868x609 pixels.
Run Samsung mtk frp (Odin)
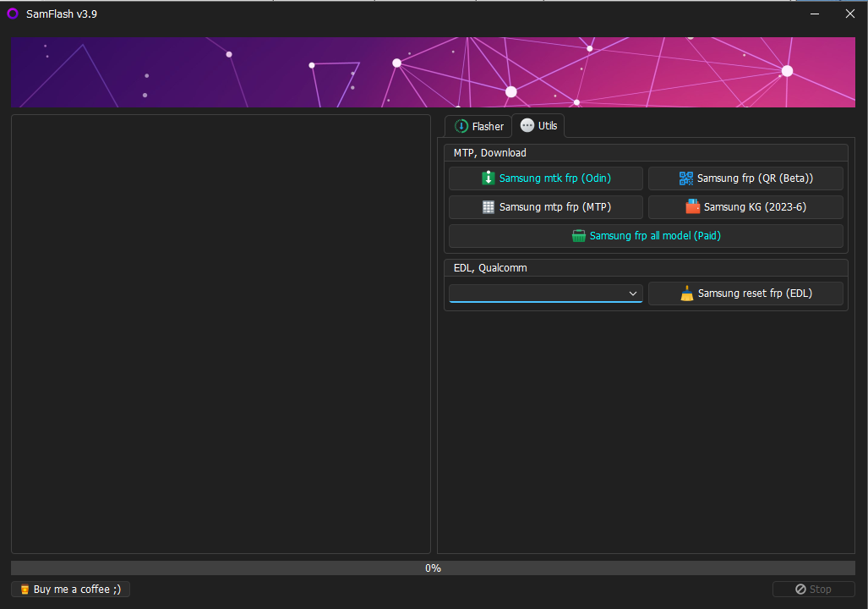click(546, 178)
